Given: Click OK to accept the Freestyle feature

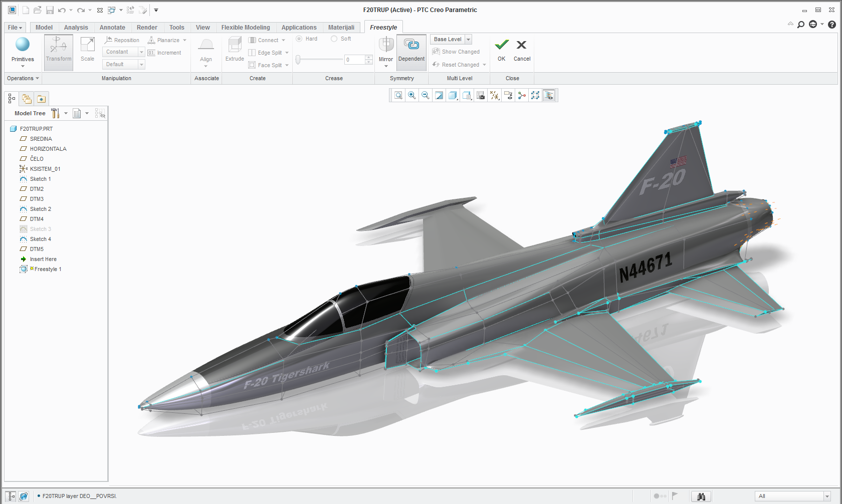Looking at the screenshot, I should pos(502,50).
